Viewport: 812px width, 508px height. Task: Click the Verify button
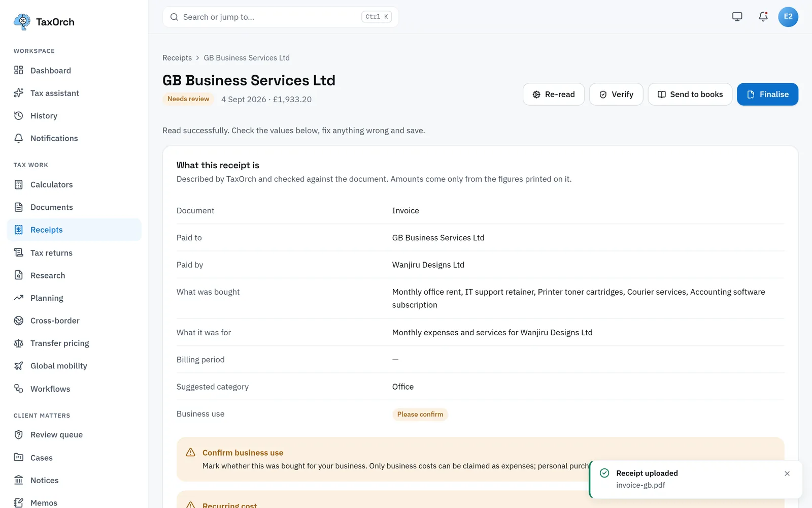point(616,94)
